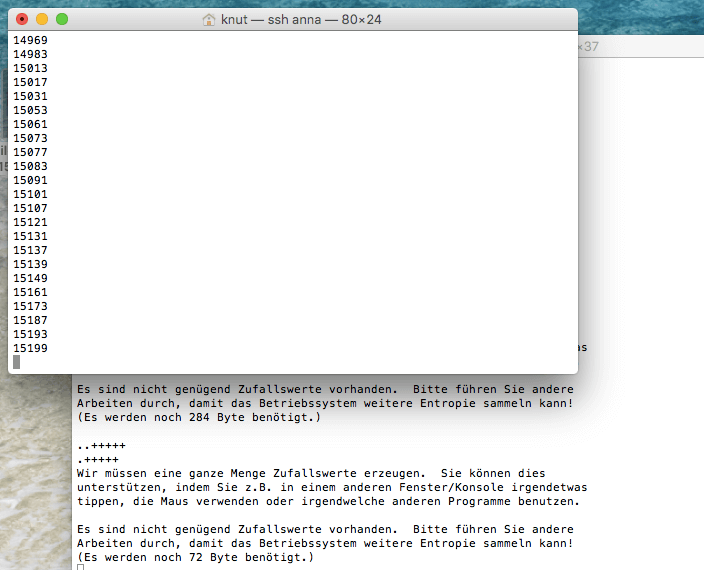Select the number 15061 in the terminal
Image resolution: width=704 pixels, height=570 pixels.
30,124
